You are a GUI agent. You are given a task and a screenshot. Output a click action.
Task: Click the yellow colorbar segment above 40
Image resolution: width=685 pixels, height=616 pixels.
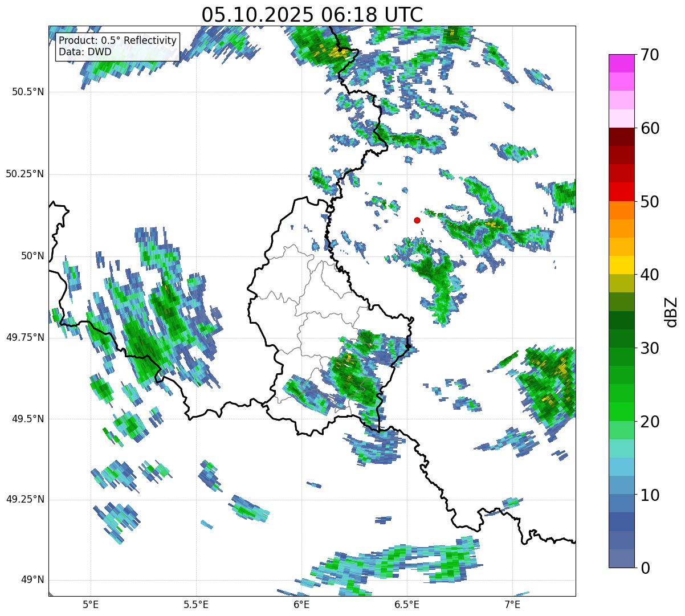click(x=621, y=265)
